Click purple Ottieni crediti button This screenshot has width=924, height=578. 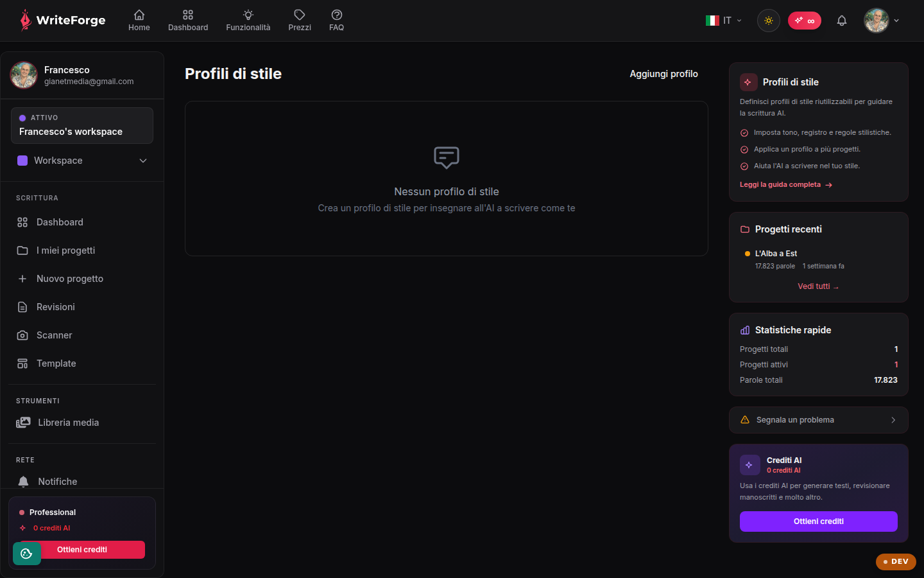819,521
